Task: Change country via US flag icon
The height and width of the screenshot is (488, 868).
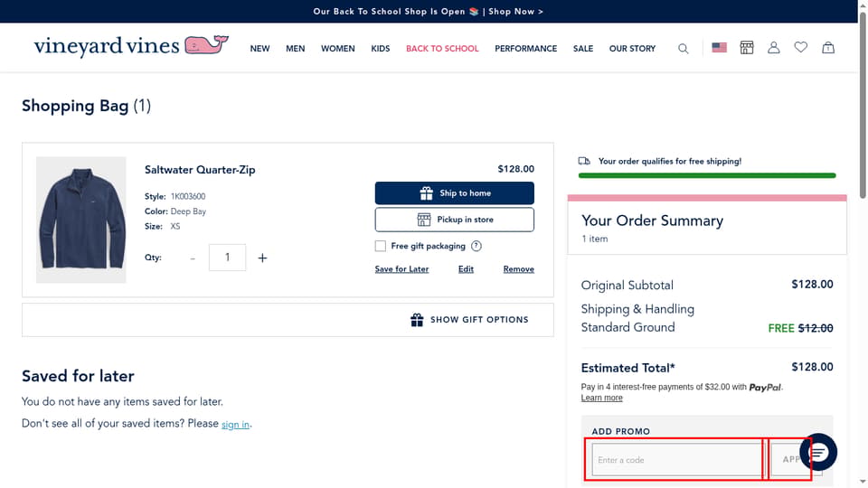Action: (x=719, y=48)
